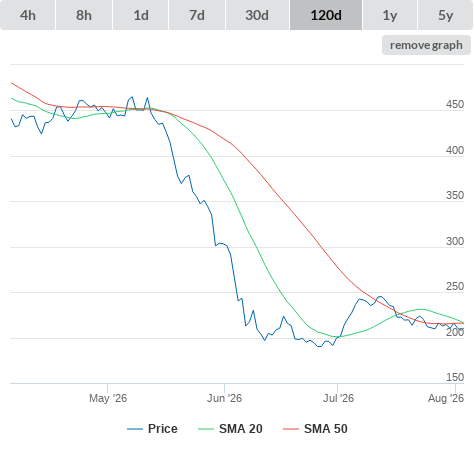Click the 450 y-axis value label
The image size is (474, 455).
point(455,104)
